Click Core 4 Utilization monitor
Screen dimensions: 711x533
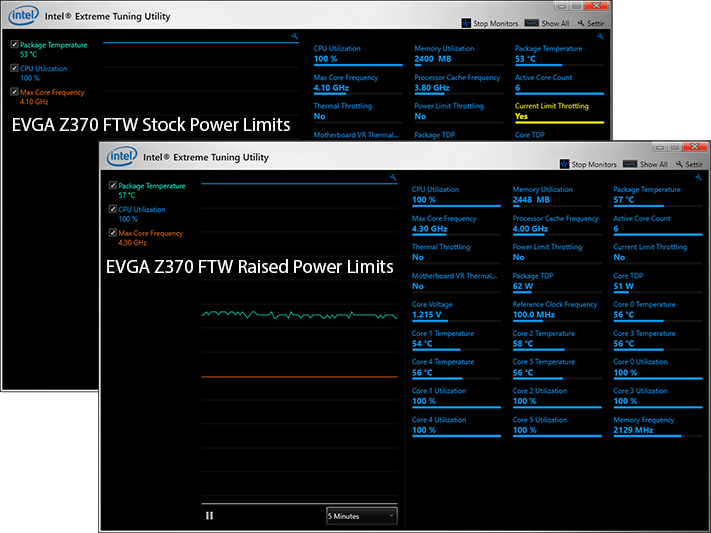456,426
